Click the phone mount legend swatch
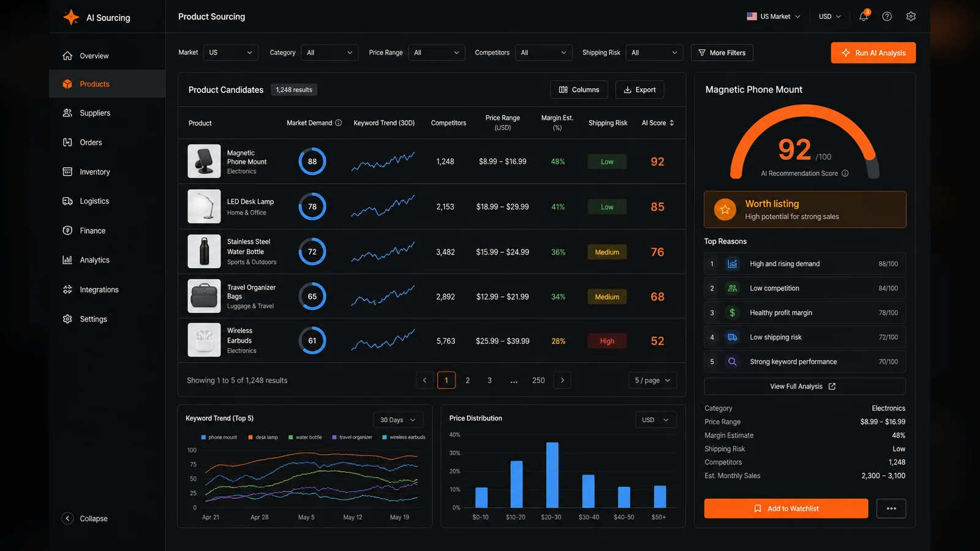This screenshot has height=551, width=980. click(x=203, y=437)
